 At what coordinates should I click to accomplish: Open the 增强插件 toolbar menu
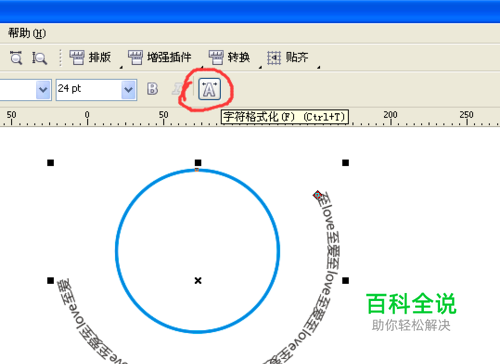160,57
